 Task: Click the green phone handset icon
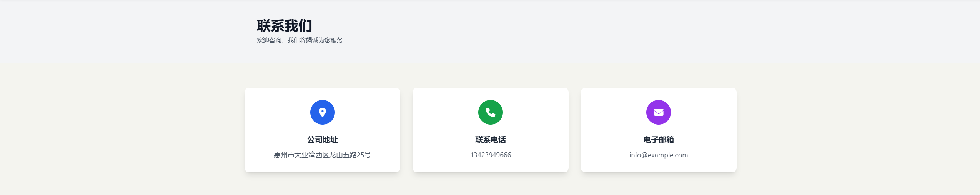pyautogui.click(x=491, y=112)
